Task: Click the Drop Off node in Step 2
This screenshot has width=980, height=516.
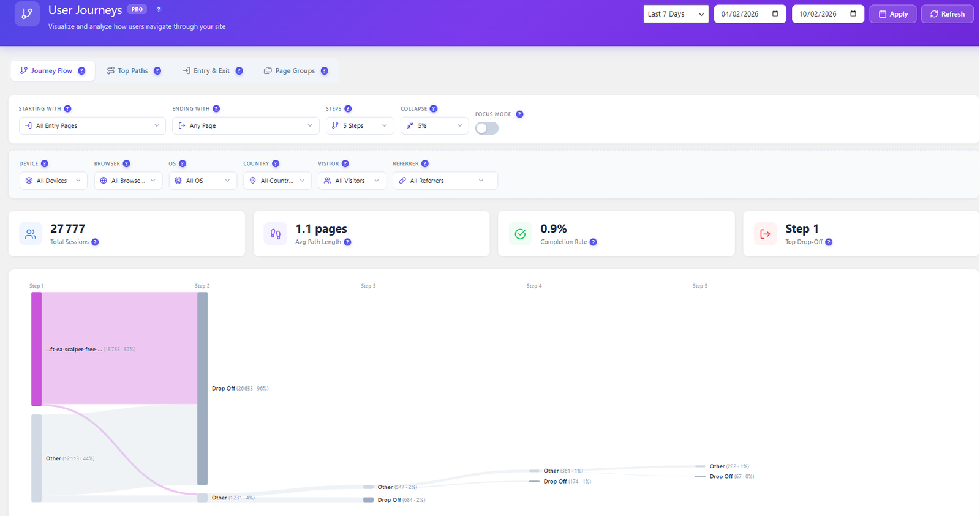Action: tap(202, 388)
